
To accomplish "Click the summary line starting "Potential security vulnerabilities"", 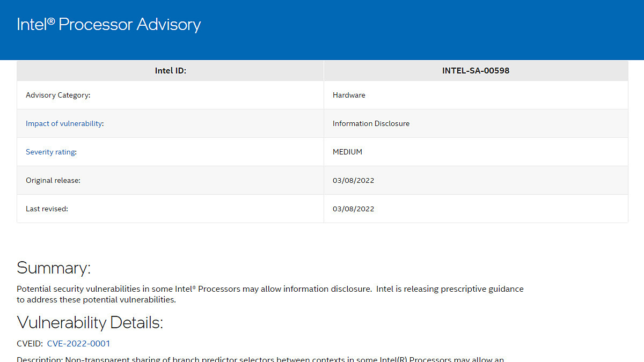I will pyautogui.click(x=270, y=289).
